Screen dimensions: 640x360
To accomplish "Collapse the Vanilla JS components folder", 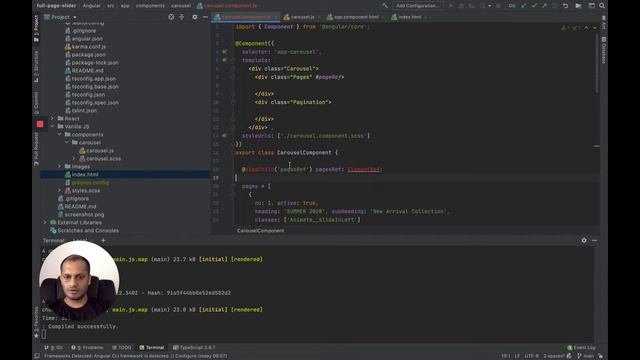I will coord(59,134).
